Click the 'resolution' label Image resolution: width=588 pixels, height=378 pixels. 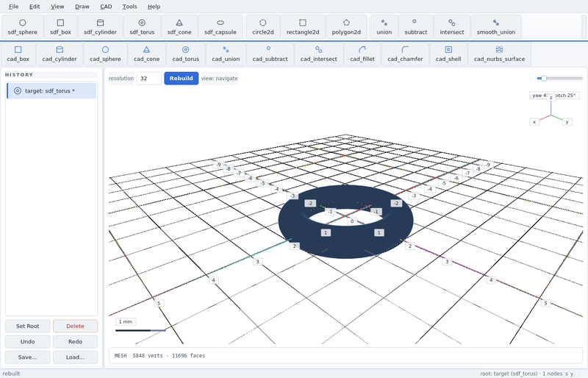(121, 79)
